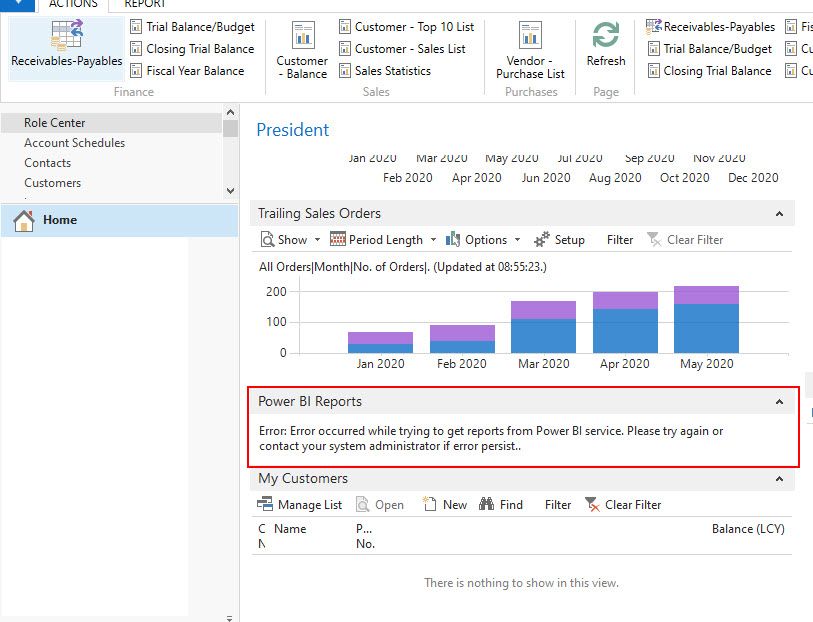Open the Period Length dropdown arrow
This screenshot has height=622, width=813.
click(433, 239)
